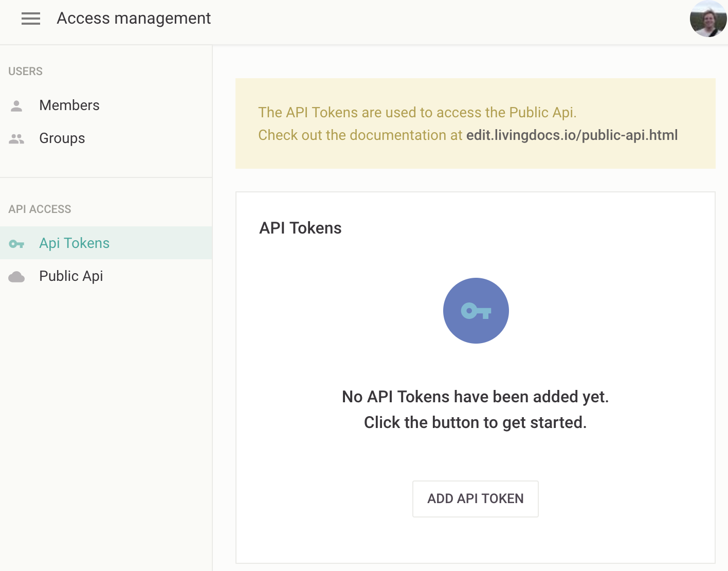
Task: Click the API ACCESS section header
Action: [x=40, y=209]
